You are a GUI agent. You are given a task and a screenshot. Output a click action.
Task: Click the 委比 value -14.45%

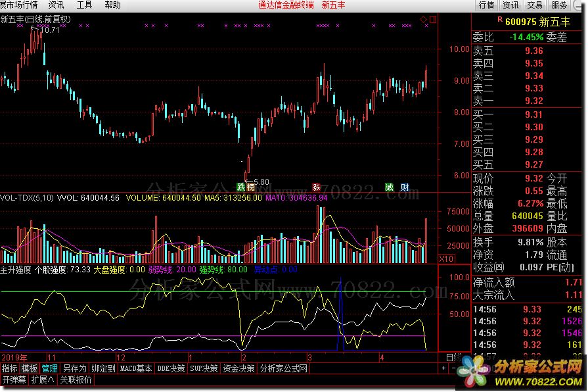coord(526,37)
